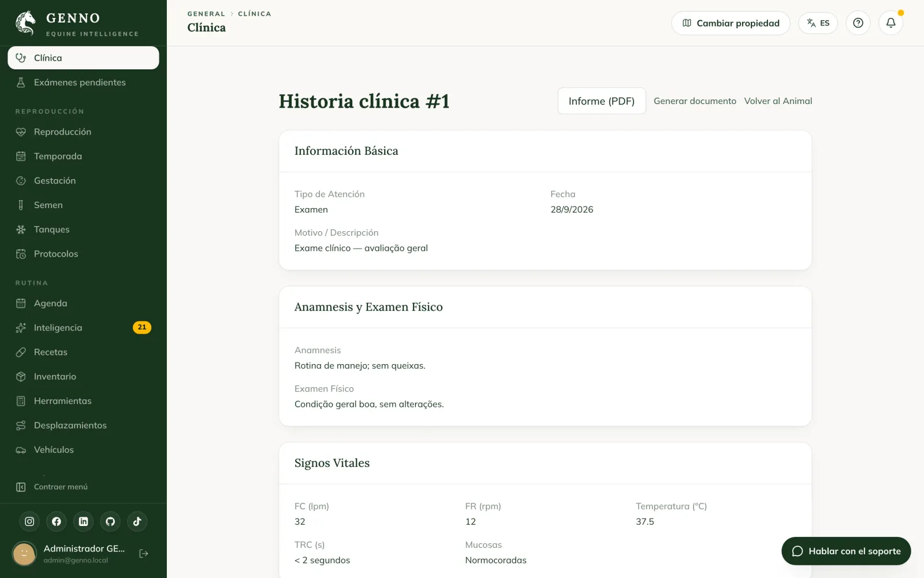Go back via Volver al Animal
Image resolution: width=924 pixels, height=578 pixels.
click(778, 101)
